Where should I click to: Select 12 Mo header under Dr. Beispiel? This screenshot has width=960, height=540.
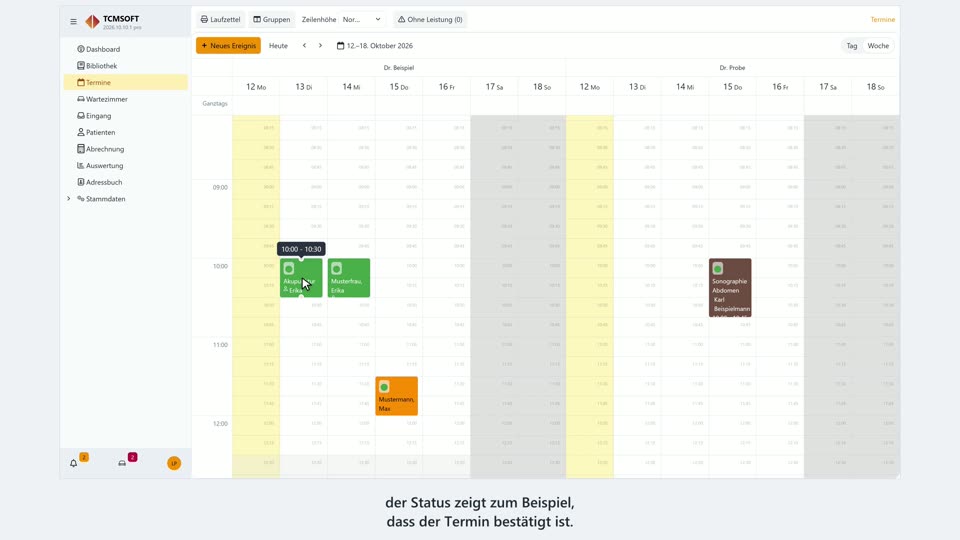pyautogui.click(x=256, y=87)
